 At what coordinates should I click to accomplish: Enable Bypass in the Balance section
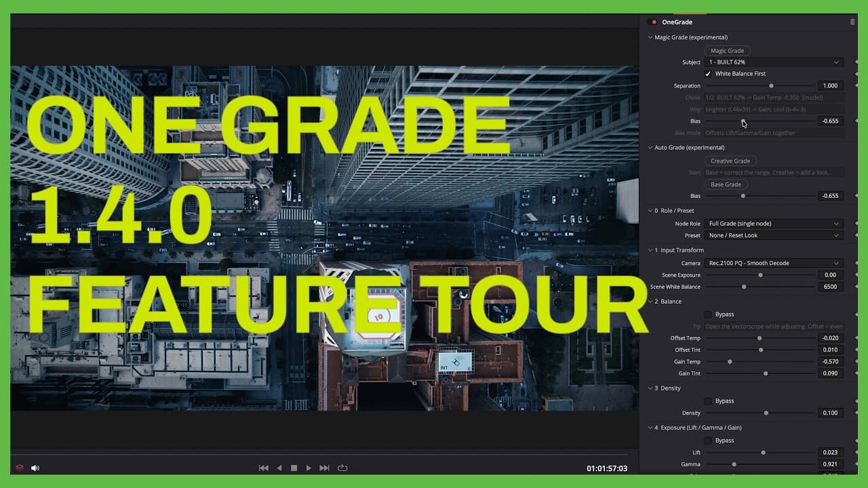coord(708,314)
